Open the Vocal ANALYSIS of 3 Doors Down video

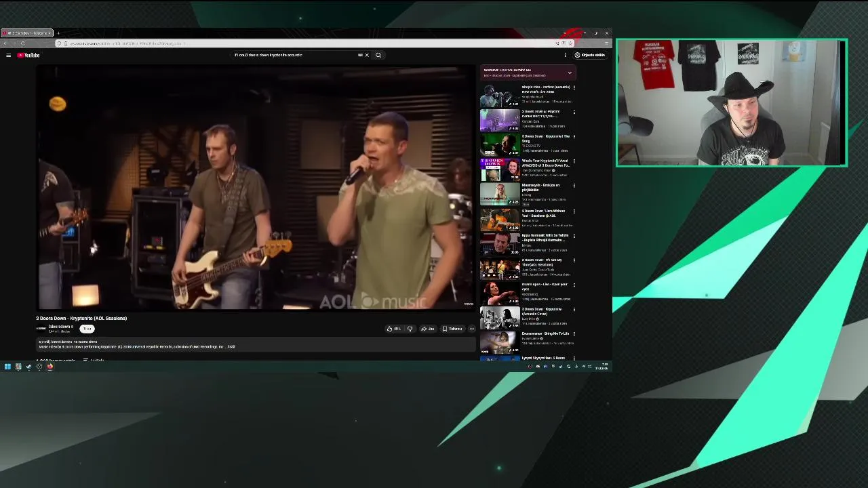(x=500, y=169)
